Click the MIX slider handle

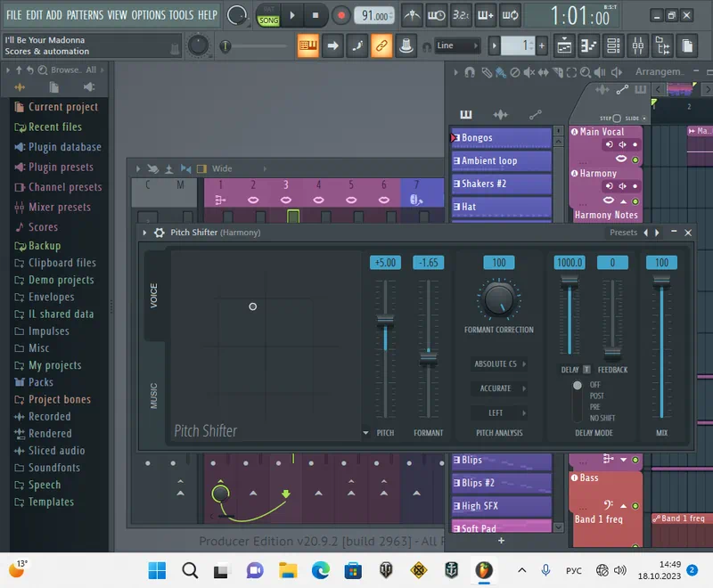(x=661, y=282)
